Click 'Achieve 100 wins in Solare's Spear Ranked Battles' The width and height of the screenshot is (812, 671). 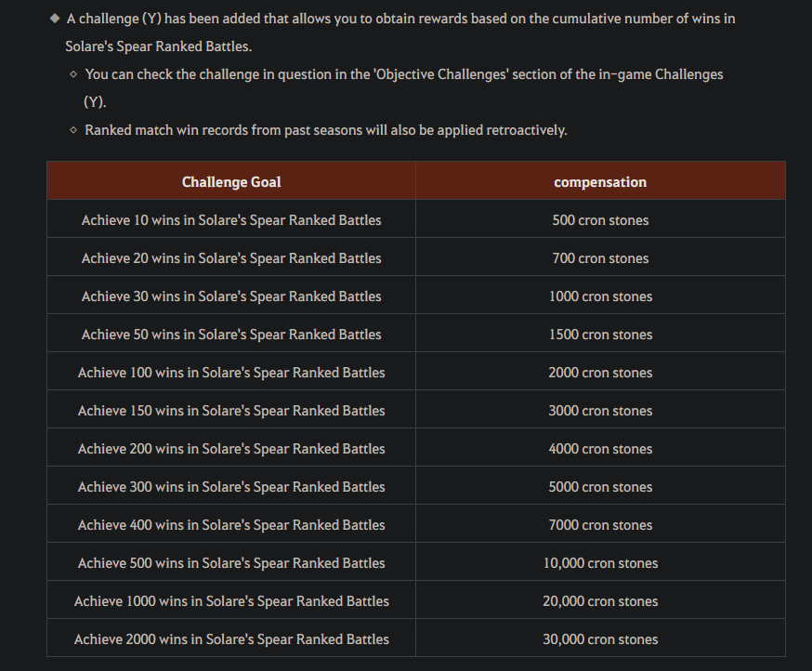point(231,373)
